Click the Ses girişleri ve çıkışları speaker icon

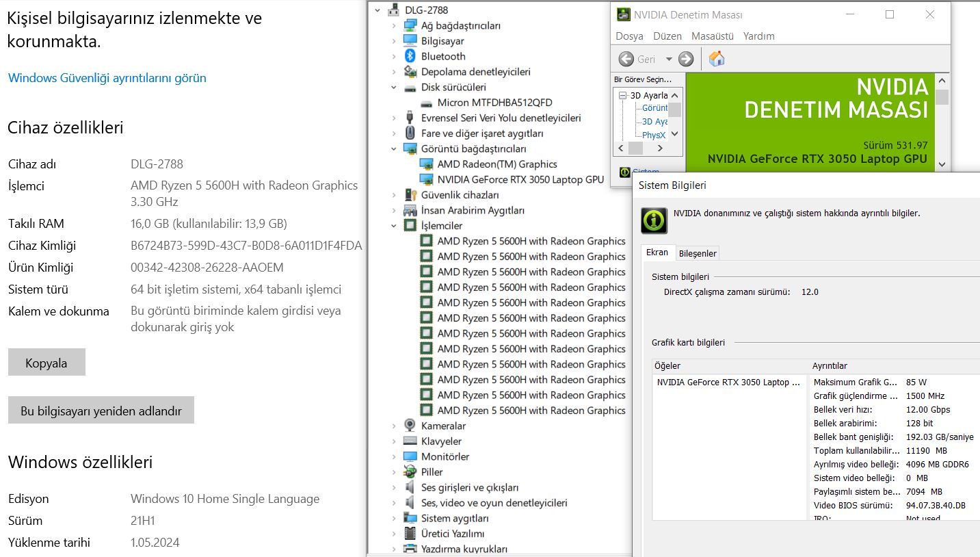[x=410, y=487]
